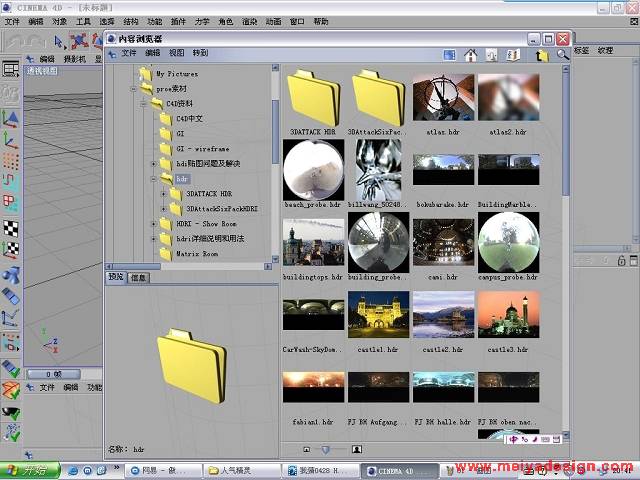Collapse the hdr folder in tree
Viewport: 640px width, 480px height.
[153, 179]
